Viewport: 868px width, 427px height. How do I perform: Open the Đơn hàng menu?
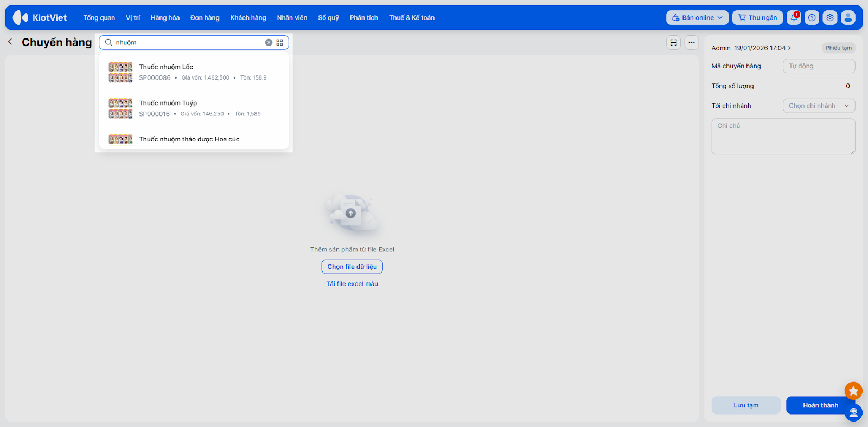pos(205,18)
